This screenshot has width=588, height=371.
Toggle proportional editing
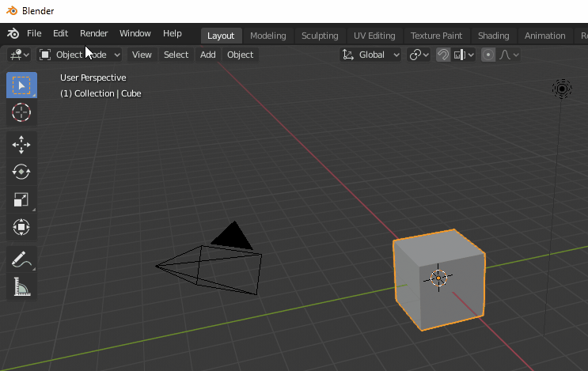(x=487, y=55)
